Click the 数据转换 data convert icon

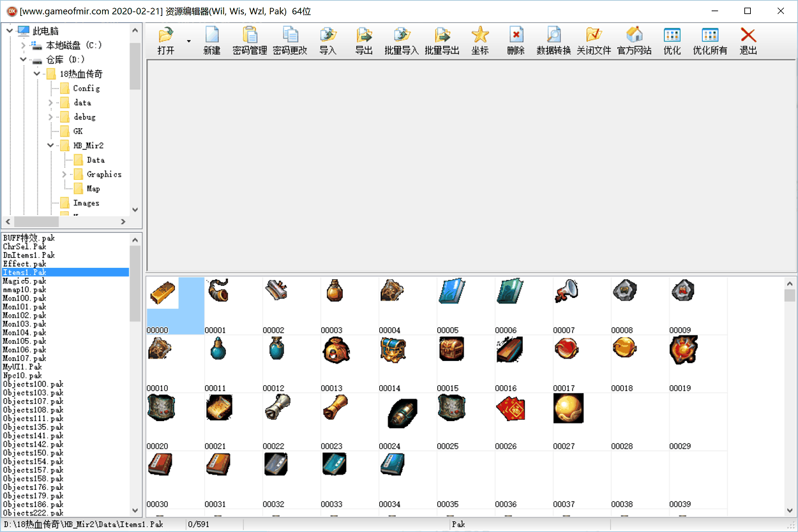pos(553,41)
